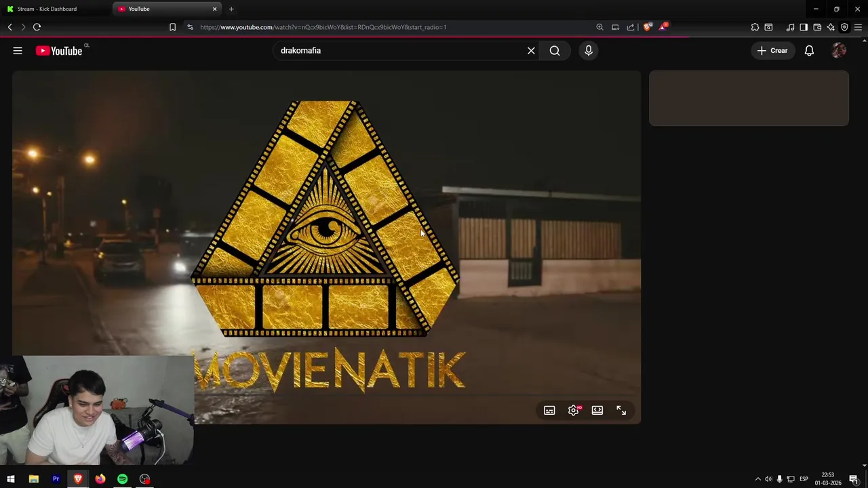Open Firefox from the taskbar
Viewport: 868px width, 488px height.
coord(100,479)
